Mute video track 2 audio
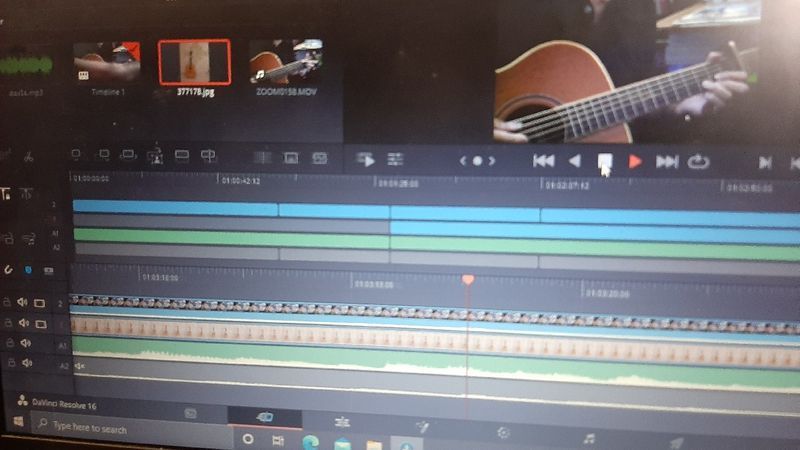800x450 pixels. (x=22, y=302)
